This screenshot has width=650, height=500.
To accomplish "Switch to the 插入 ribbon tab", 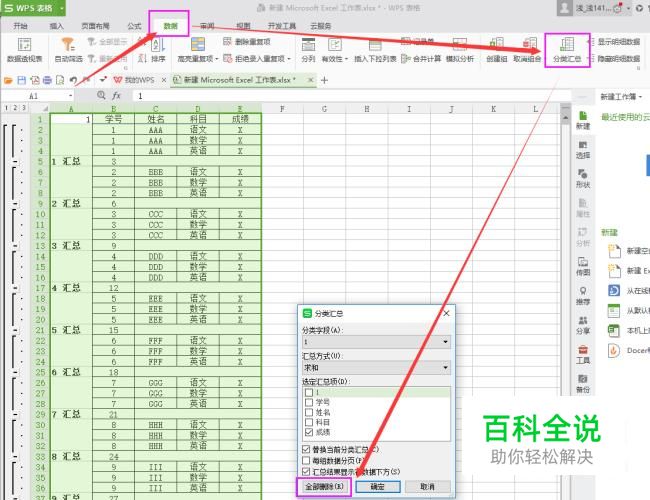I will coord(56,26).
